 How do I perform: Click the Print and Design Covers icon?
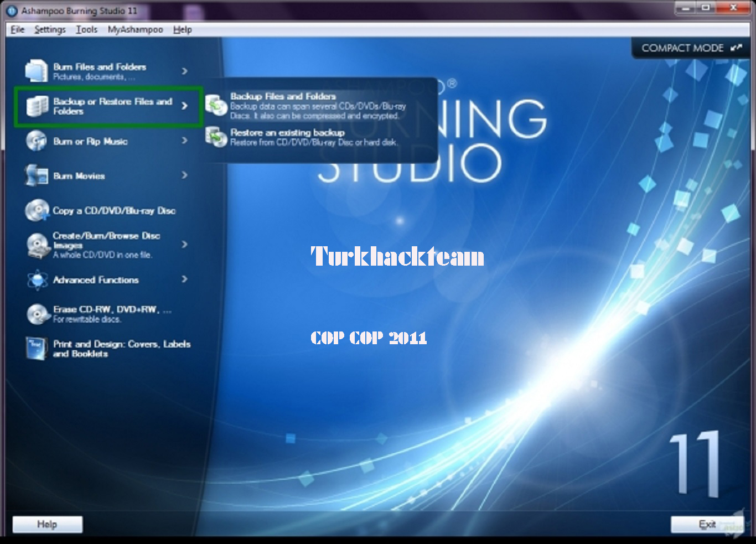point(37,349)
